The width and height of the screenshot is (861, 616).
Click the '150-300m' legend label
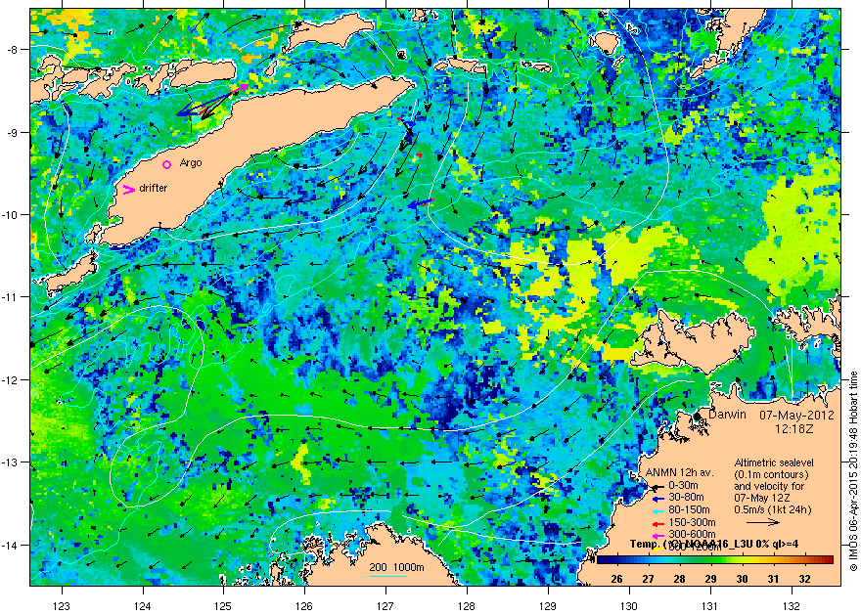point(692,522)
